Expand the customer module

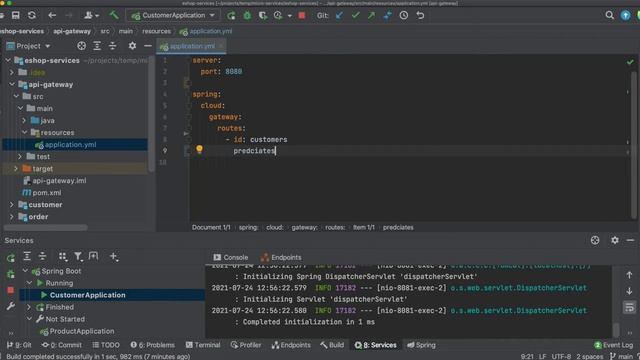(x=12, y=204)
